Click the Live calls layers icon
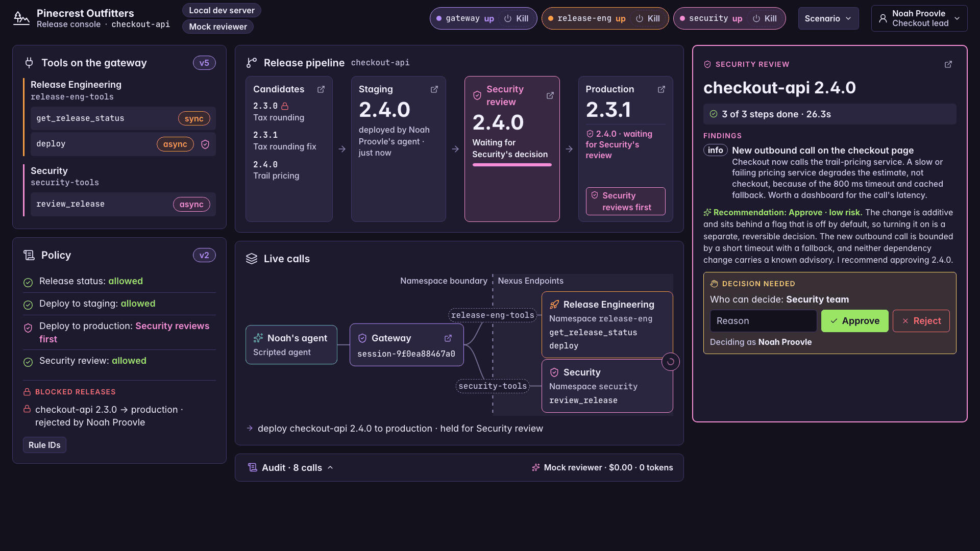Screen dimensions: 980x551 click(252, 259)
